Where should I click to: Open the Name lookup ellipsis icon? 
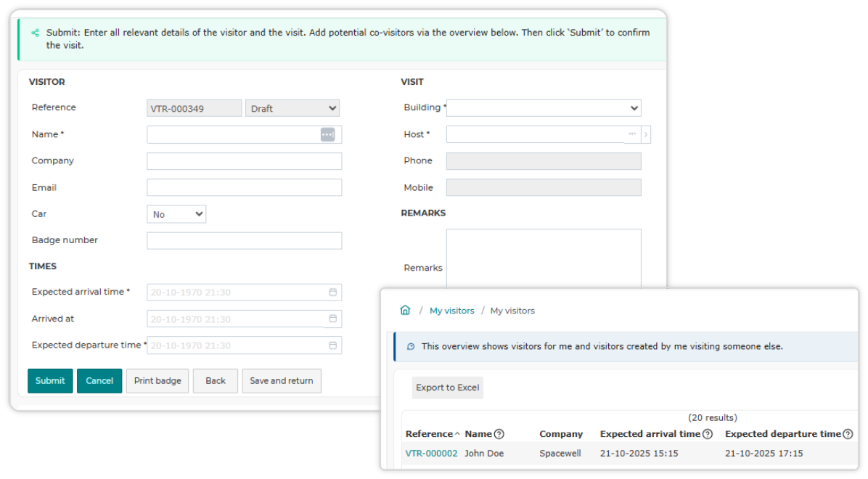click(328, 134)
